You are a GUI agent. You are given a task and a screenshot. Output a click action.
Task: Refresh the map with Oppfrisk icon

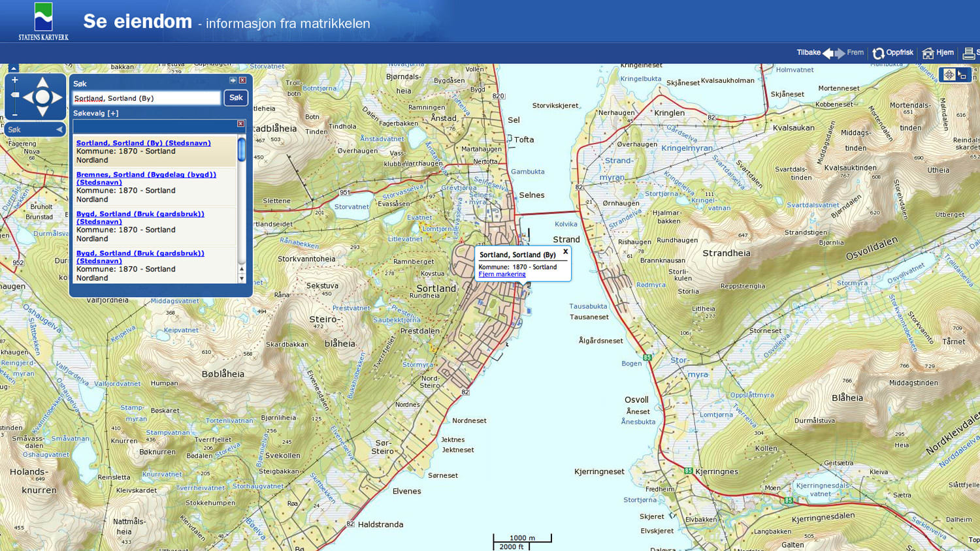coord(879,54)
